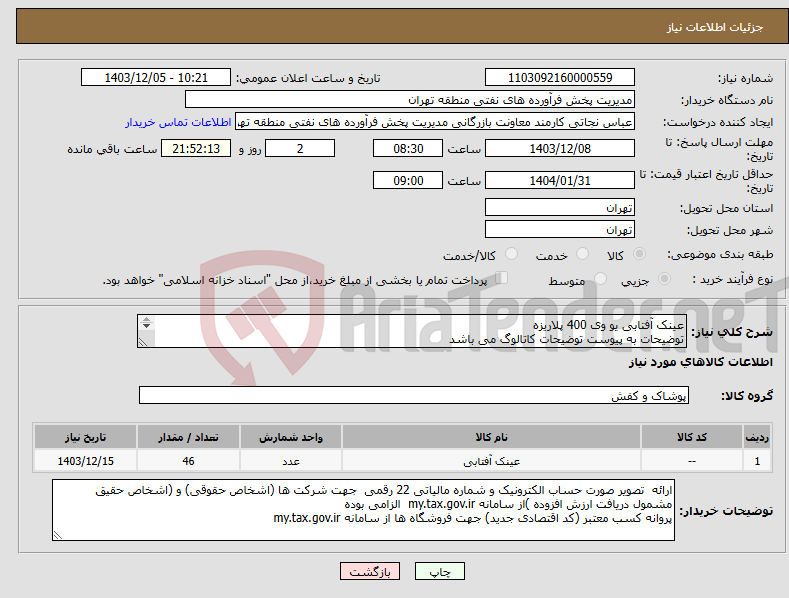Click unit cell عدد

291,461
